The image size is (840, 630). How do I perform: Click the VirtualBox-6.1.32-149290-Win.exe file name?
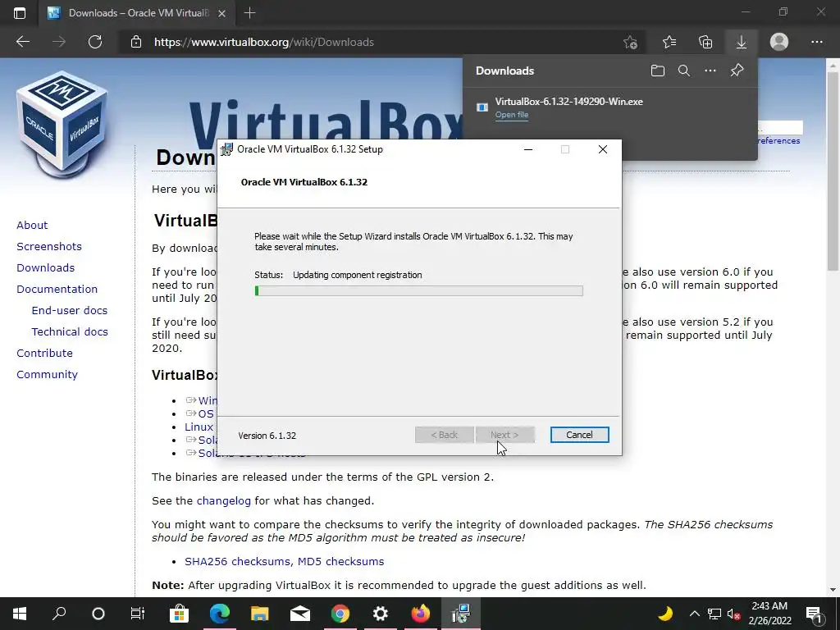(x=569, y=101)
